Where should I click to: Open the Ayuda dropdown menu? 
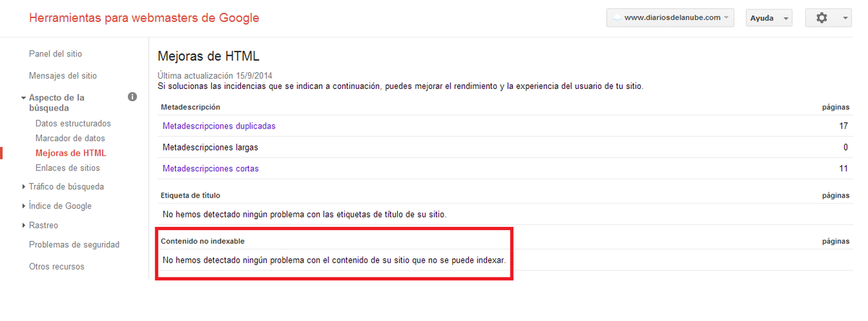tap(769, 18)
